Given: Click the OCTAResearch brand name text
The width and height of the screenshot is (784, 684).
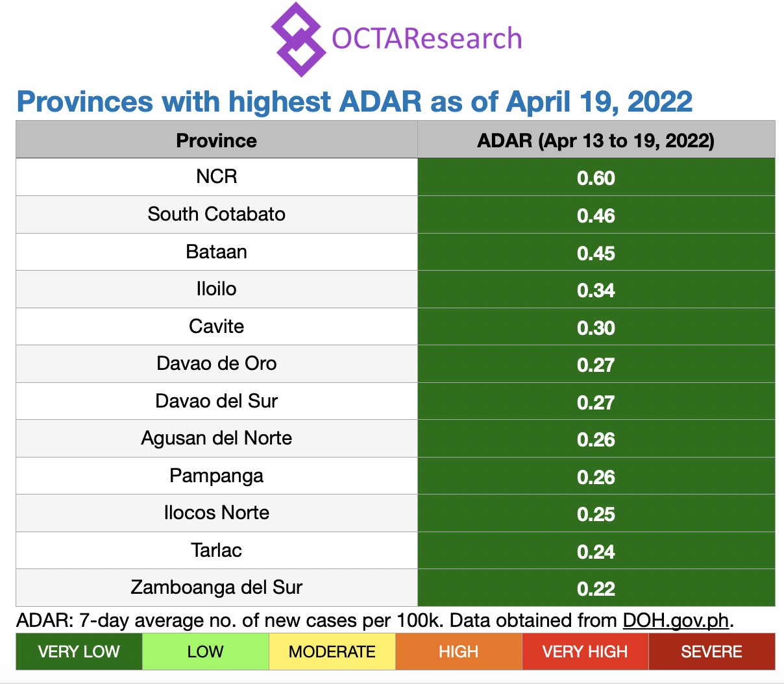Looking at the screenshot, I should point(426,39).
